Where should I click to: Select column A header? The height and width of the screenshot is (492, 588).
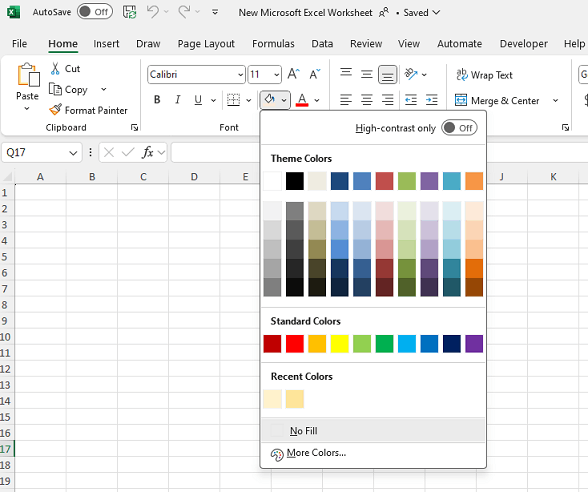click(x=40, y=177)
